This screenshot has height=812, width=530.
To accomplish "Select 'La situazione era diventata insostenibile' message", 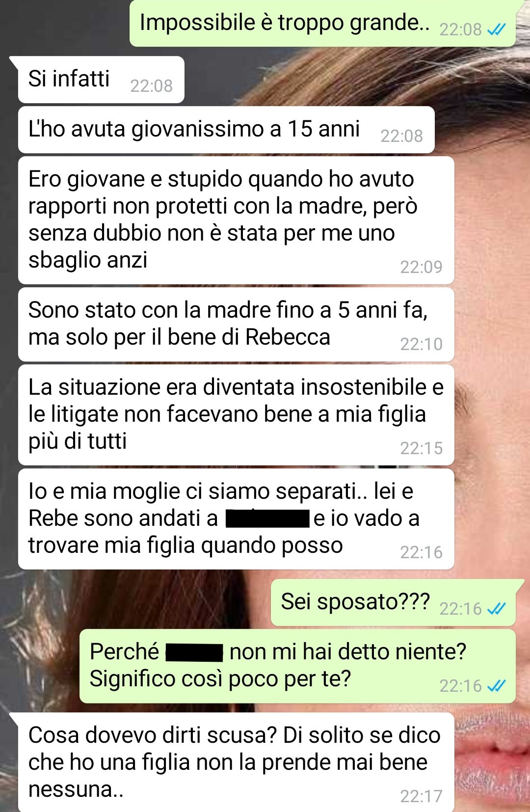I will point(236,415).
